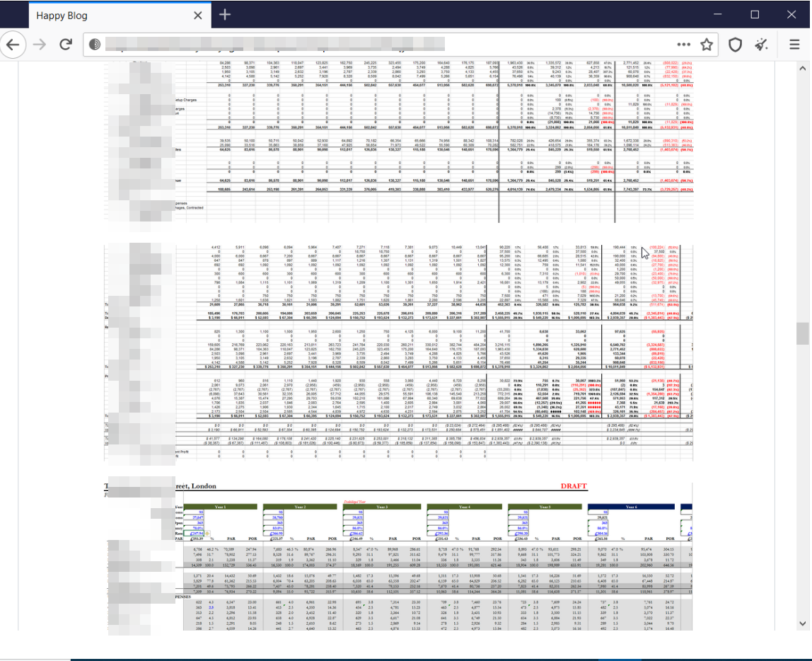812x661 pixels.
Task: Click into the address bar
Action: [382, 45]
